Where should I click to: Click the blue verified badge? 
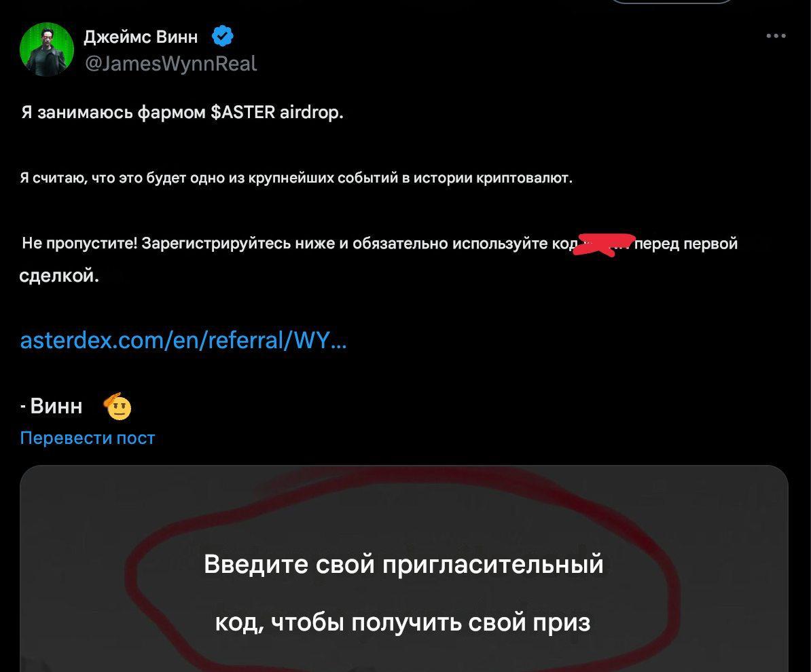[222, 36]
